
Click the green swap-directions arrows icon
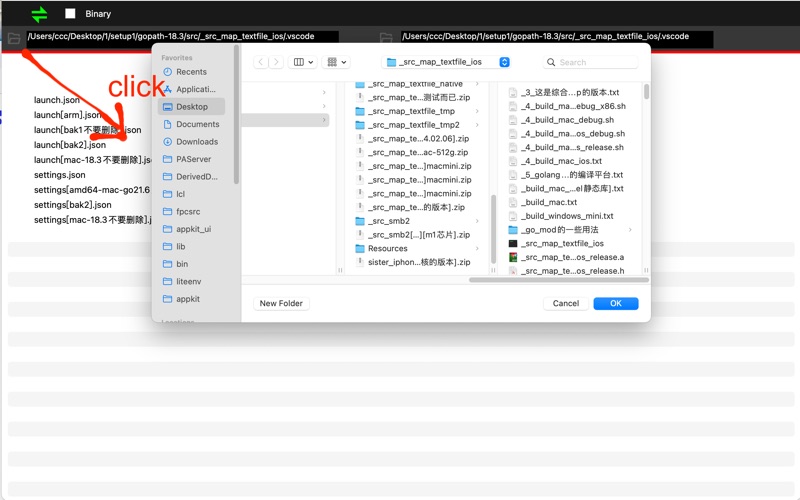click(39, 14)
